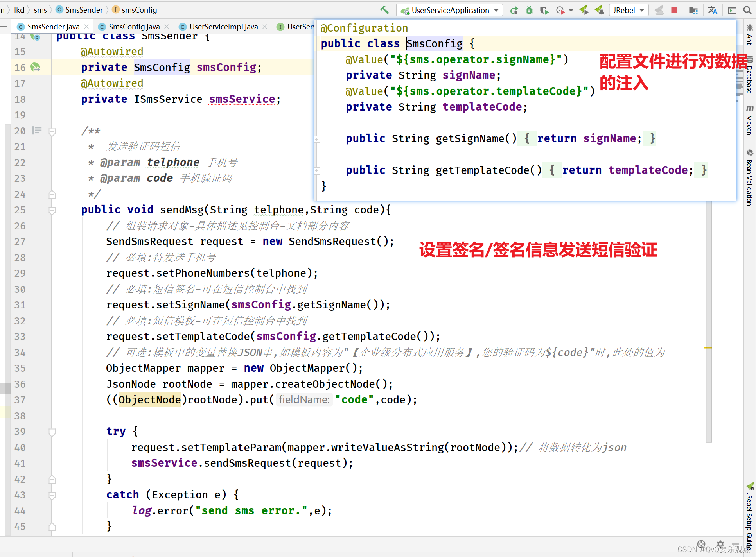Click the Build project hammer icon

coord(384,10)
